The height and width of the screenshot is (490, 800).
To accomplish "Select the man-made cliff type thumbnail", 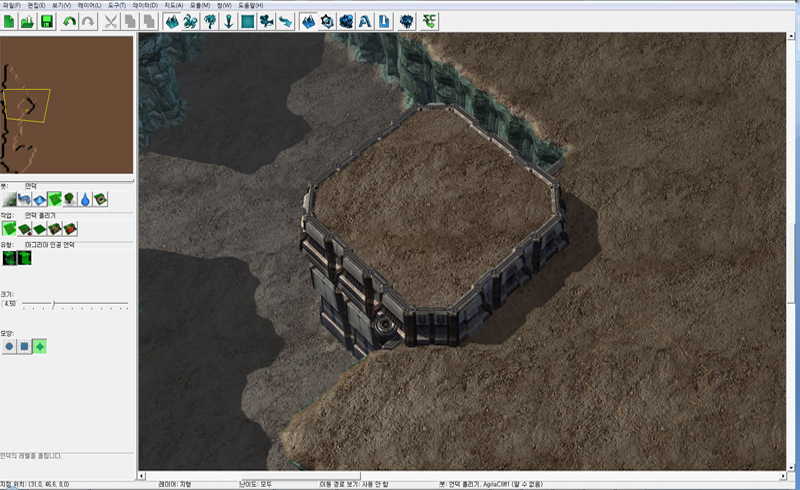I will point(24,258).
